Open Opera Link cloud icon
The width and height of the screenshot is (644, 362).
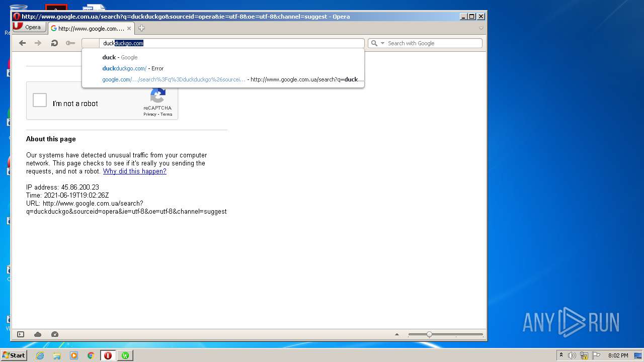tap(38, 334)
